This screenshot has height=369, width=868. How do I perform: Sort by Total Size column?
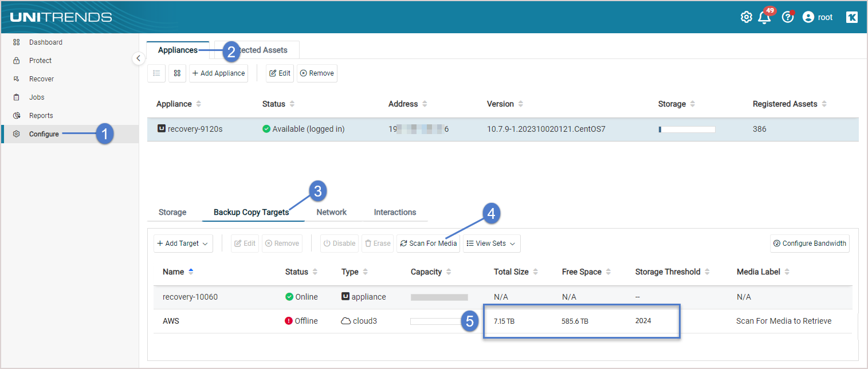[516, 272]
